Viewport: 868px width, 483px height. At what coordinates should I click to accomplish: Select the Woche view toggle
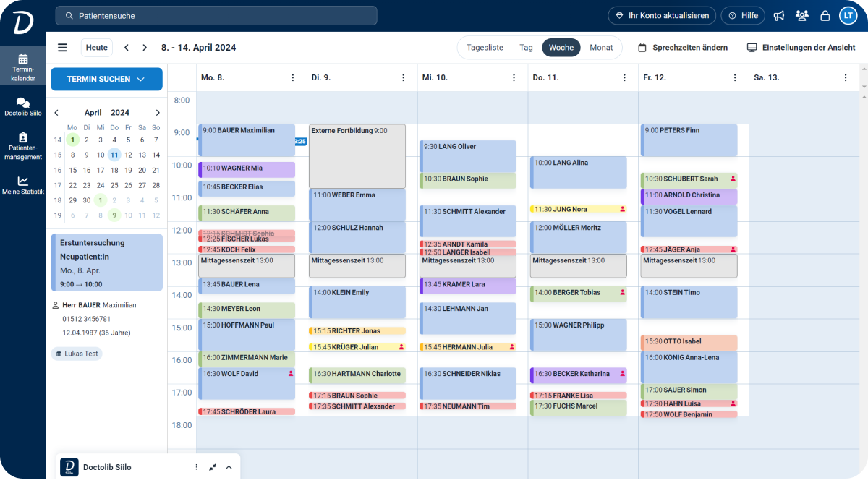pyautogui.click(x=561, y=47)
